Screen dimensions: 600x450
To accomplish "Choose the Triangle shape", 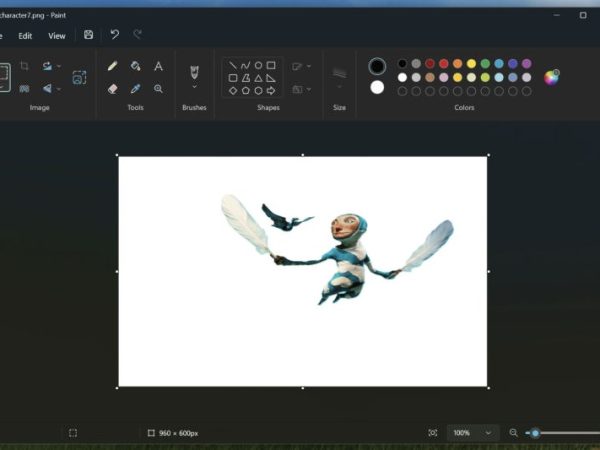I will click(x=258, y=78).
